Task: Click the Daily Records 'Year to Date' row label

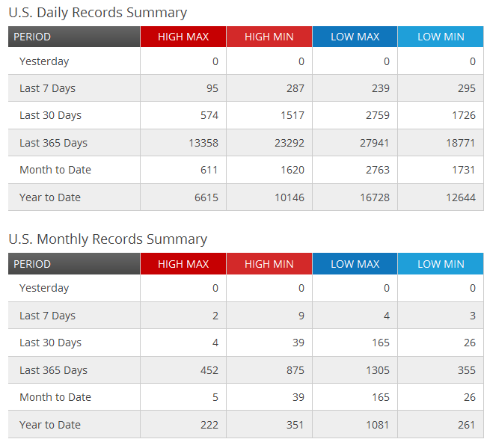Action: pyautogui.click(x=50, y=197)
